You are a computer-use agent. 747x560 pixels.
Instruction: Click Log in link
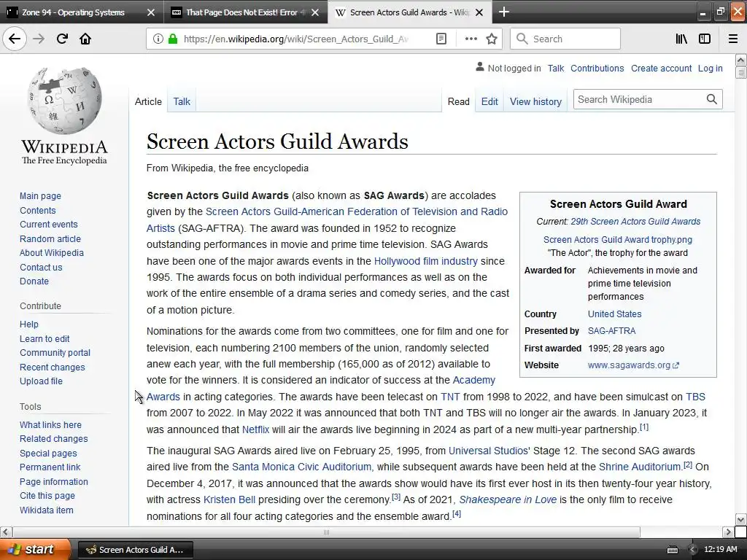[x=710, y=68]
